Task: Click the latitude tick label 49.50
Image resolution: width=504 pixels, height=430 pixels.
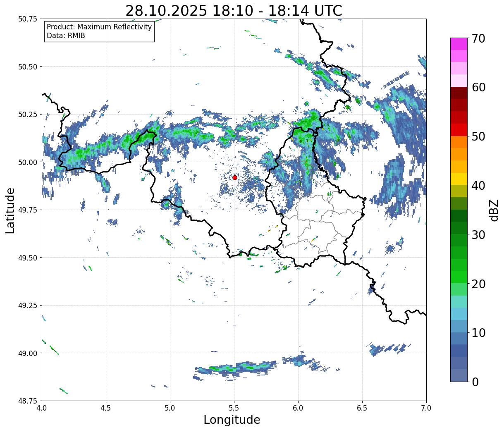Action: (28, 258)
